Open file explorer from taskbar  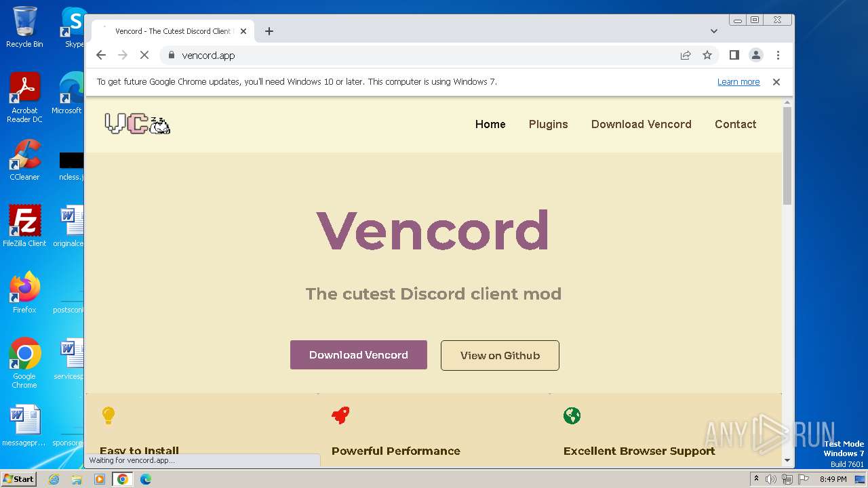click(77, 479)
